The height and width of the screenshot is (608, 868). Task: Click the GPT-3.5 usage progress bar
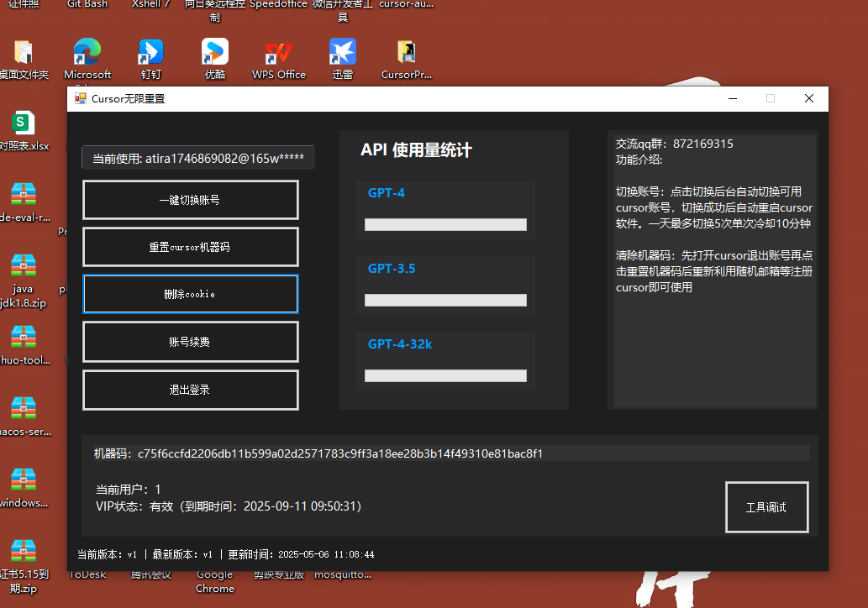click(x=445, y=300)
